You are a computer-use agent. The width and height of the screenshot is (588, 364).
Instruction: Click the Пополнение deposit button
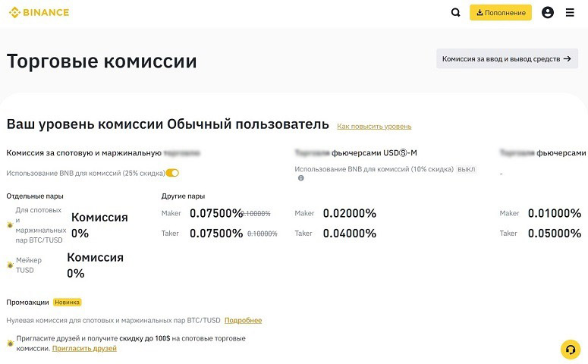tap(501, 13)
